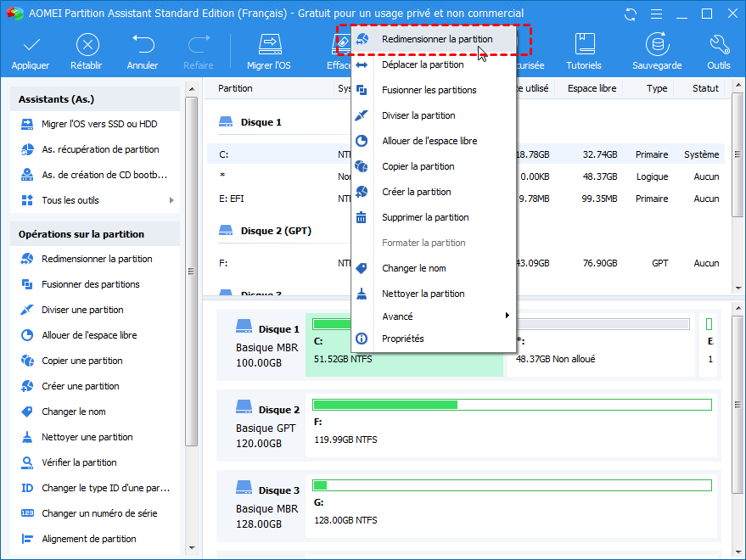
Task: Expand Tous les outils submenu arrow
Action: 171,200
